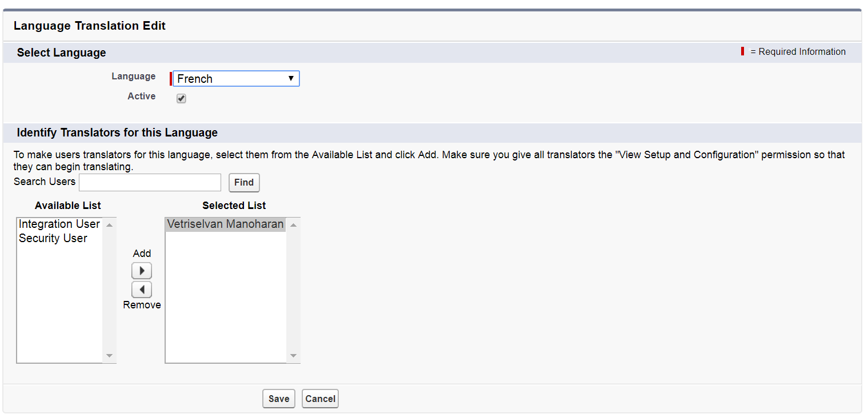This screenshot has height=418, width=868.
Task: Click the Selected List up scroll arrow
Action: (293, 224)
